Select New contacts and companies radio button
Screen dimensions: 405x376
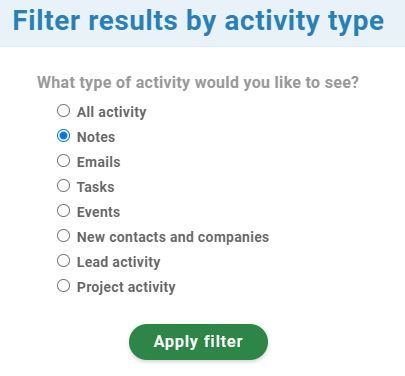pyautogui.click(x=63, y=236)
